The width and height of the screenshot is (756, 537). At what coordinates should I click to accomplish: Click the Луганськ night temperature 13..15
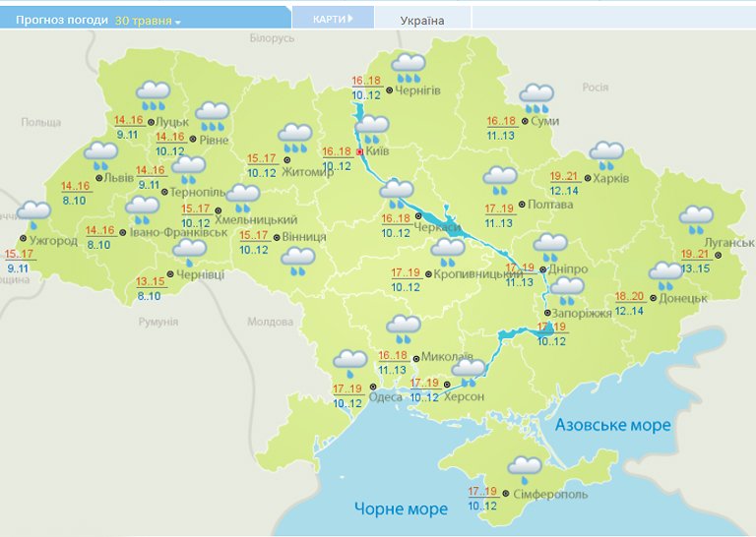coord(695,268)
